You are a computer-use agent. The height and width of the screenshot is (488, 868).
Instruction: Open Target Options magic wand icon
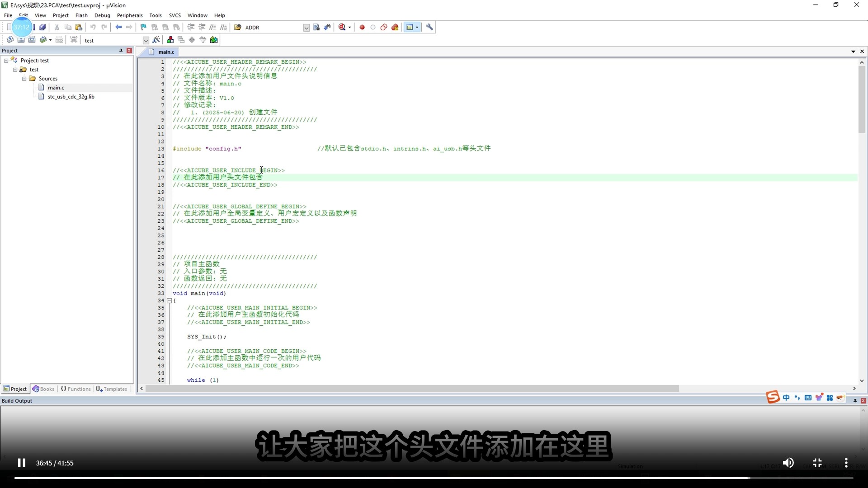(156, 40)
